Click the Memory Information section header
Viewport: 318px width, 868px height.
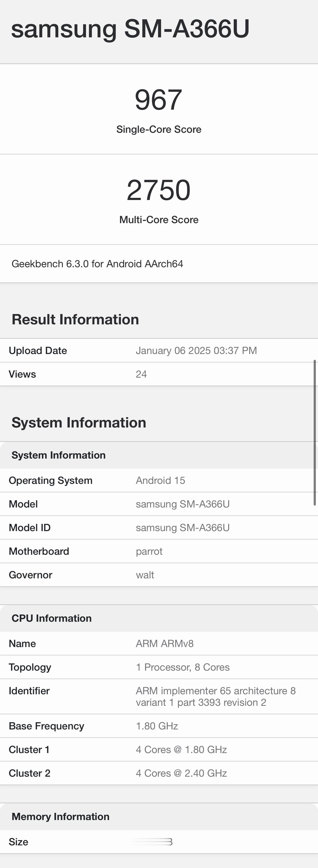click(x=159, y=816)
